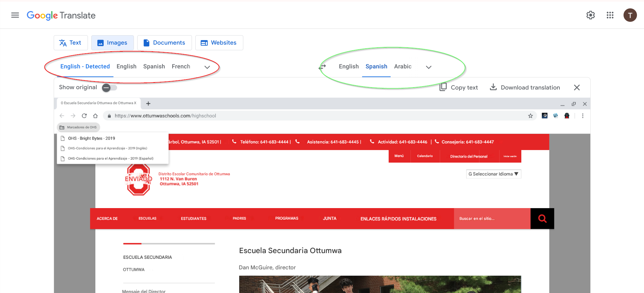The height and width of the screenshot is (293, 644).
Task: Click the Marcadores de OHS bookmark folder
Action: [x=79, y=127]
